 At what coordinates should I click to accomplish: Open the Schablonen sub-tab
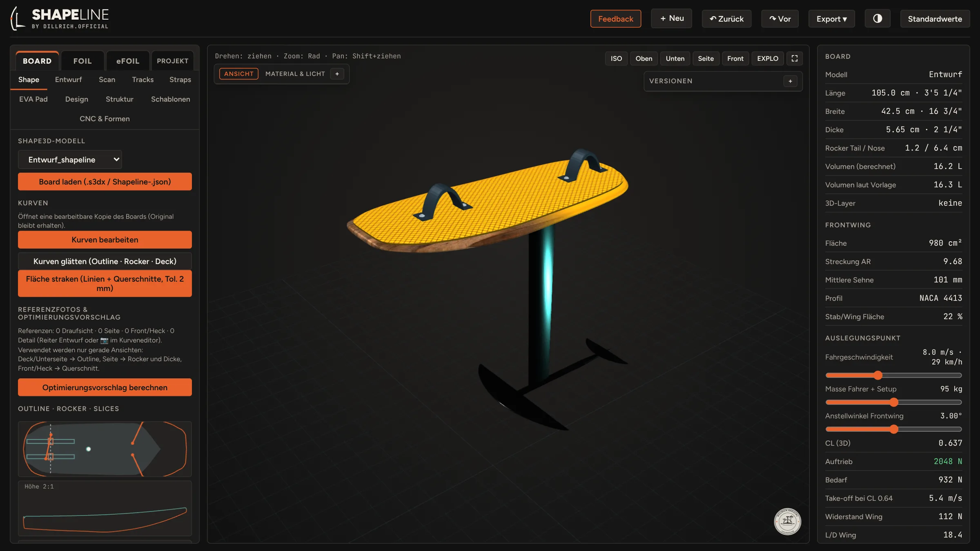[x=170, y=99]
